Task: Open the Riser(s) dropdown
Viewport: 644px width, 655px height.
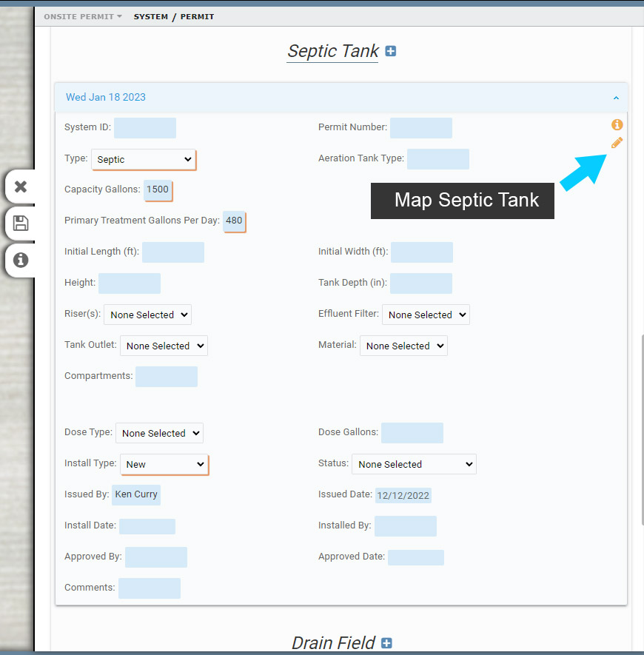Action: click(x=147, y=315)
